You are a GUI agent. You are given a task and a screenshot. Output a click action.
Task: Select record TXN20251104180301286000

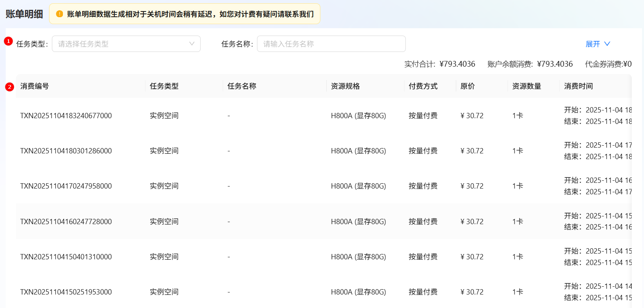(x=66, y=151)
